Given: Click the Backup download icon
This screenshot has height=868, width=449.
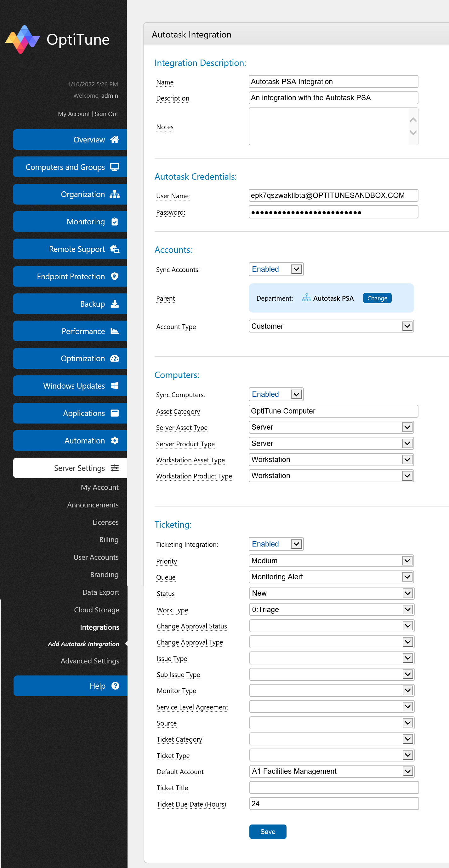Looking at the screenshot, I should click(x=114, y=304).
